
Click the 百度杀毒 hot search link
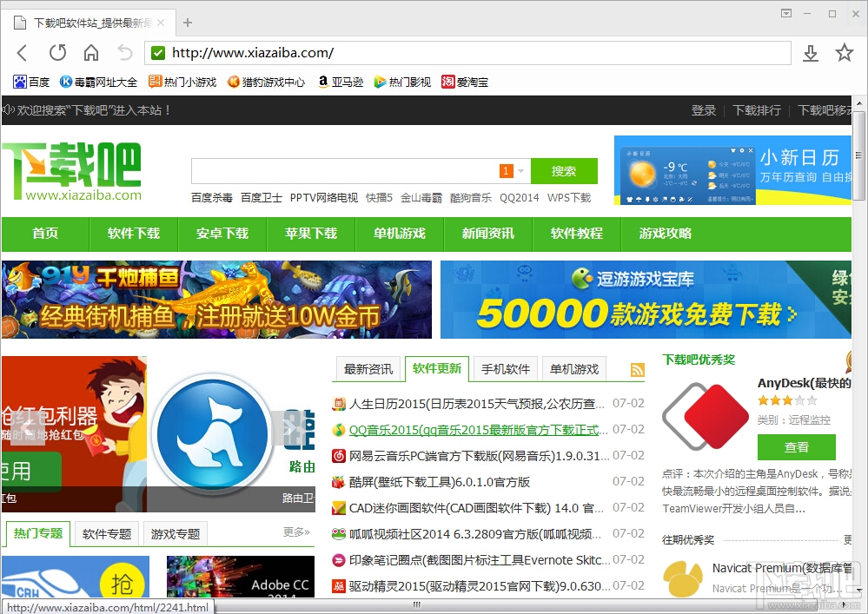[x=212, y=197]
